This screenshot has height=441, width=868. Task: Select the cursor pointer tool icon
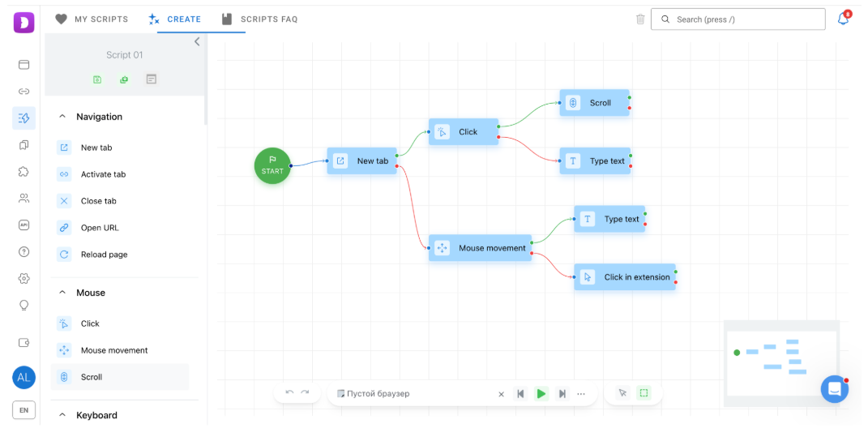click(x=622, y=393)
